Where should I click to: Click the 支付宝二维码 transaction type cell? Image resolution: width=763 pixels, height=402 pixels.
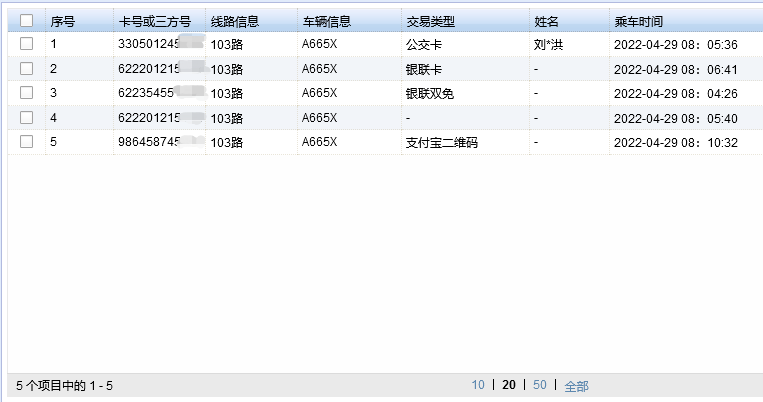coord(441,142)
